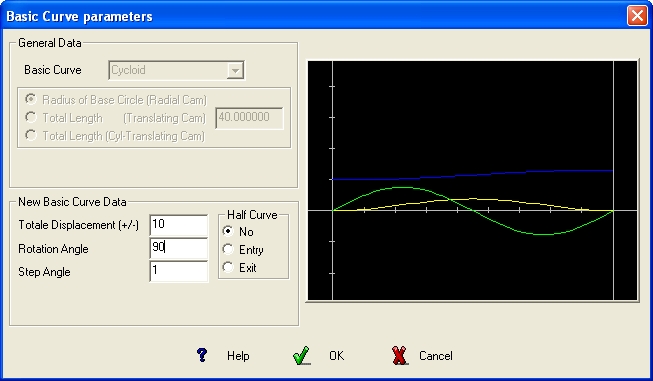Click the Step Angle label
This screenshot has width=653, height=381.
(x=44, y=272)
